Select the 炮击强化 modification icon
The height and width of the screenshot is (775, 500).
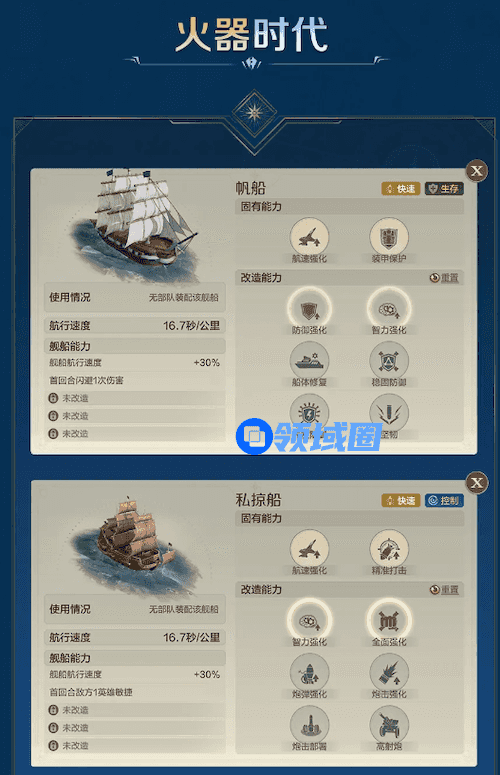tap(389, 673)
